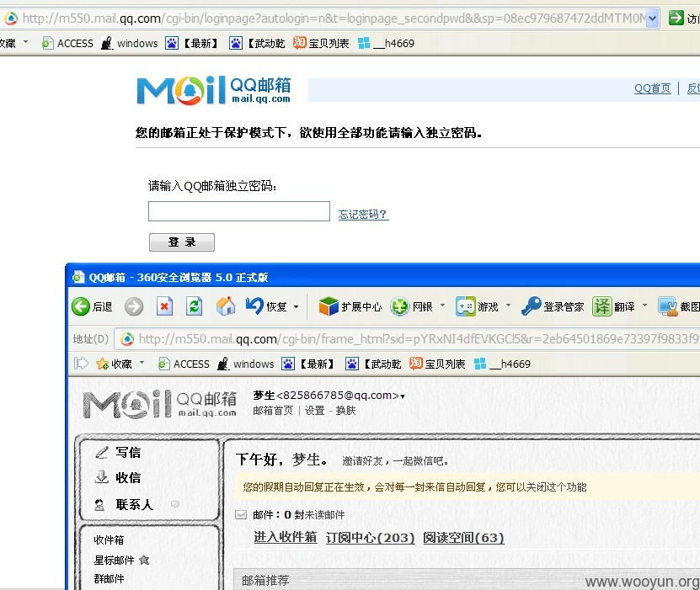700x590 pixels.
Task: Open the Extension Center (扩展中心) cube icon
Action: pos(329,307)
